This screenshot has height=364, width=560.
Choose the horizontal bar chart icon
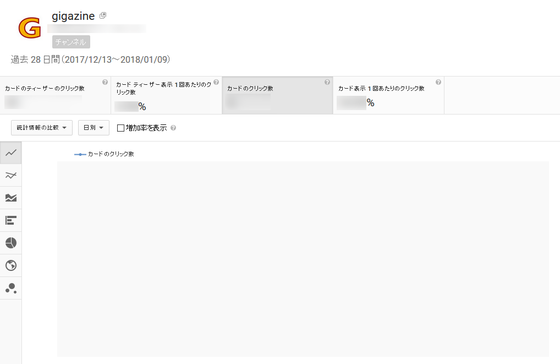tap(11, 220)
